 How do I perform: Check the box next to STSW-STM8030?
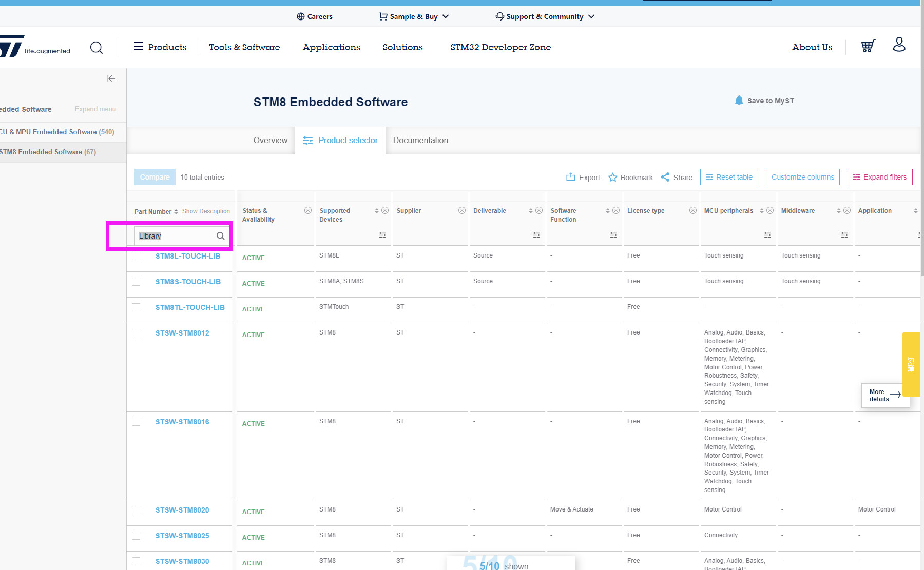136,561
